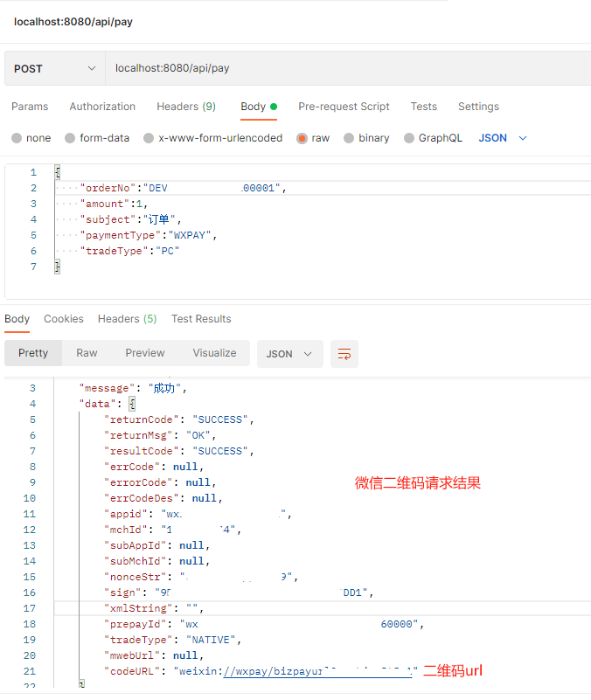The height and width of the screenshot is (700, 591).
Task: Click the "subject":"订单" line
Action: tap(130, 219)
